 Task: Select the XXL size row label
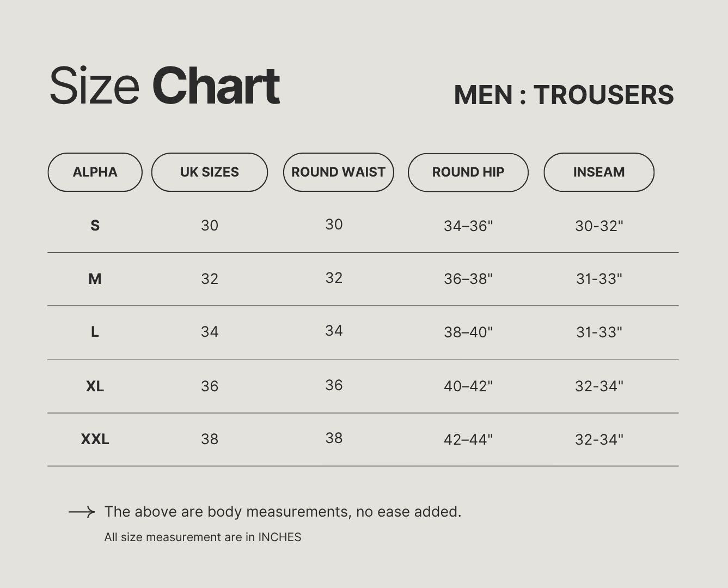95,439
